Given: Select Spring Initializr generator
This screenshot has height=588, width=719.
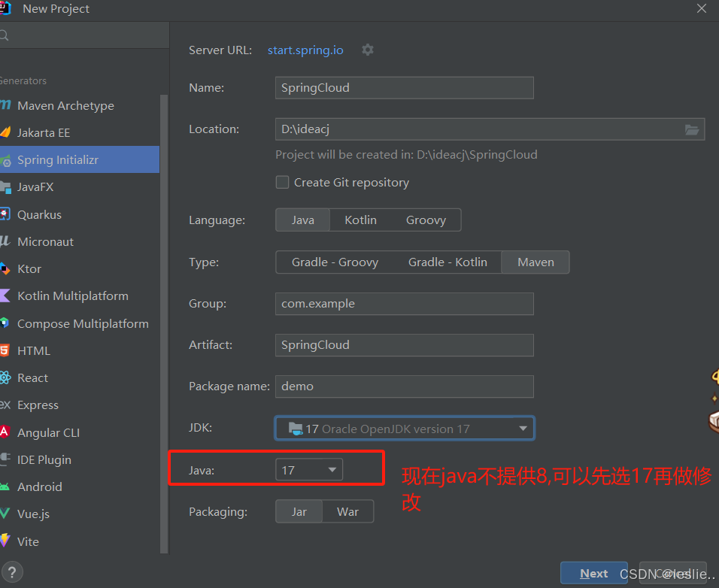Looking at the screenshot, I should [80, 159].
